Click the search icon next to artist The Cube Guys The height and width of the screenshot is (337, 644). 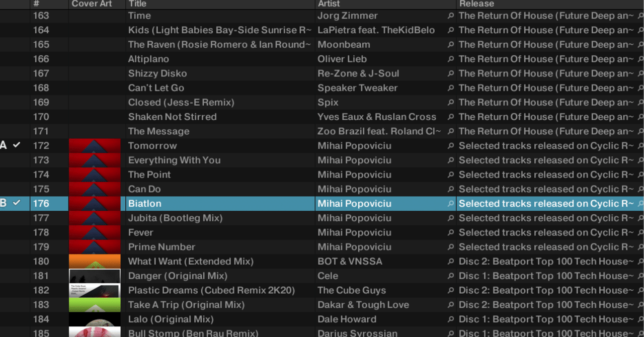[451, 291]
